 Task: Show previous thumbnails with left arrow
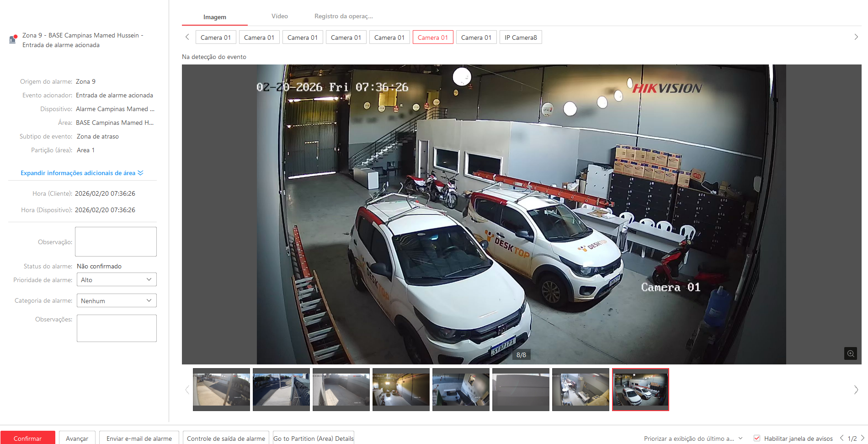[187, 390]
